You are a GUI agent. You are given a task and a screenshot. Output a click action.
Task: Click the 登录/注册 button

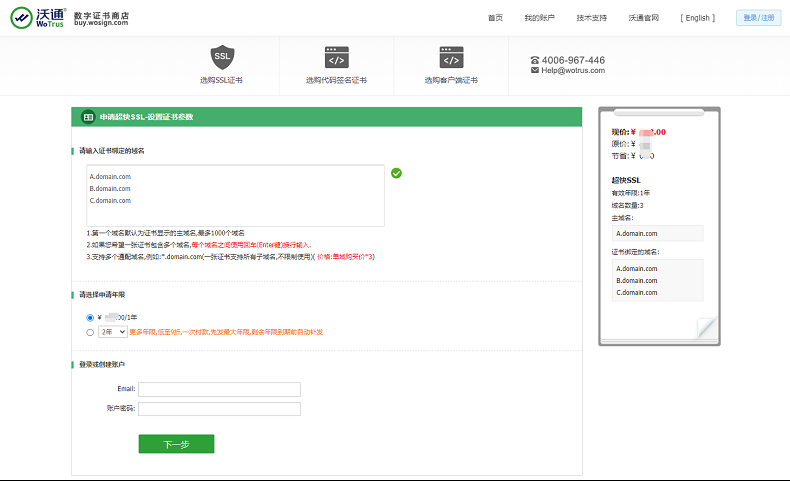(x=759, y=18)
